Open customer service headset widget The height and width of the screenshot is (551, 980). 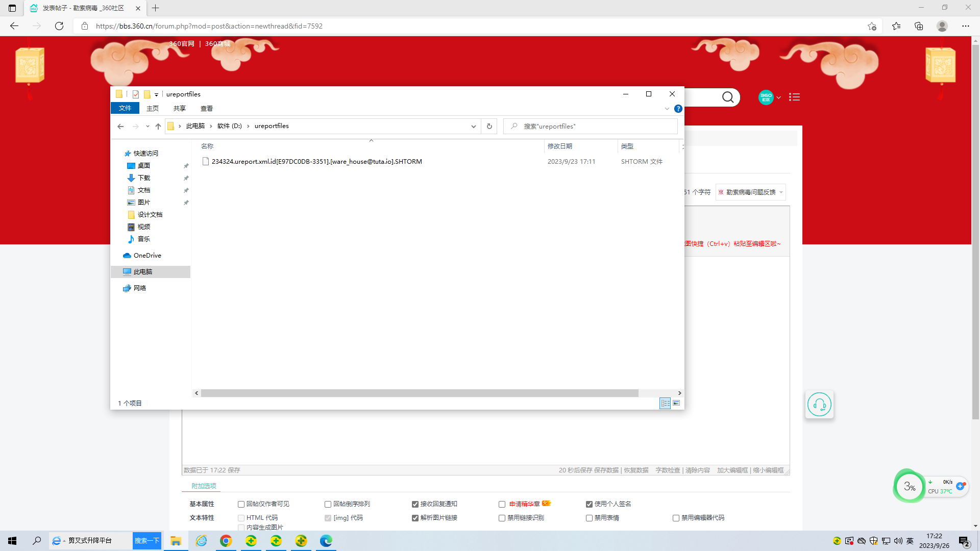(x=819, y=405)
